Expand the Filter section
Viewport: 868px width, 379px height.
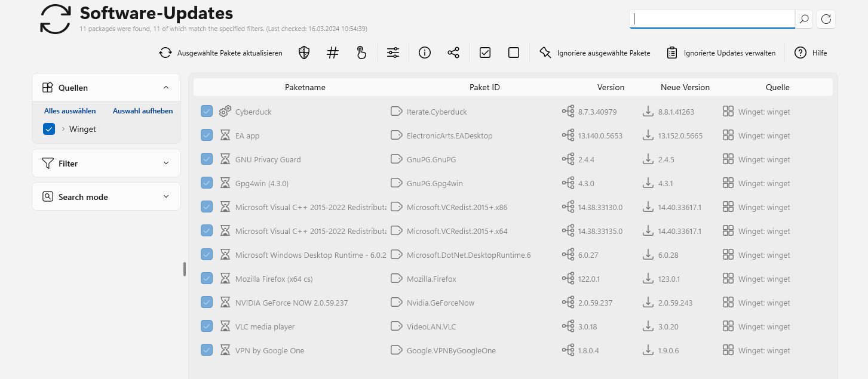[166, 163]
